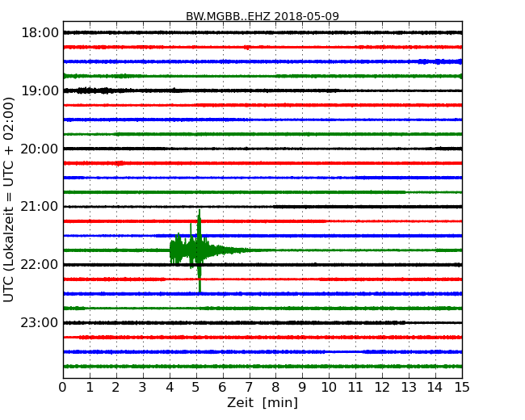Click x-axis tick label 15
The image size is (525, 420).
click(462, 388)
